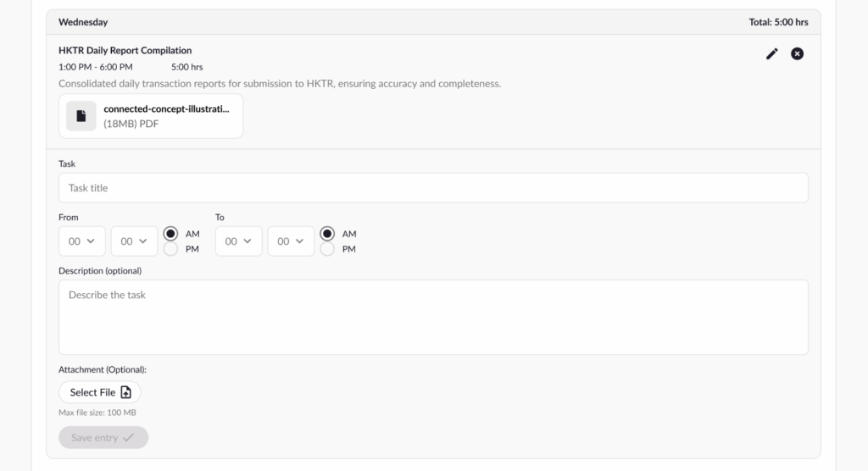The height and width of the screenshot is (471, 868).
Task: Select AM for the To time
Action: pos(327,234)
